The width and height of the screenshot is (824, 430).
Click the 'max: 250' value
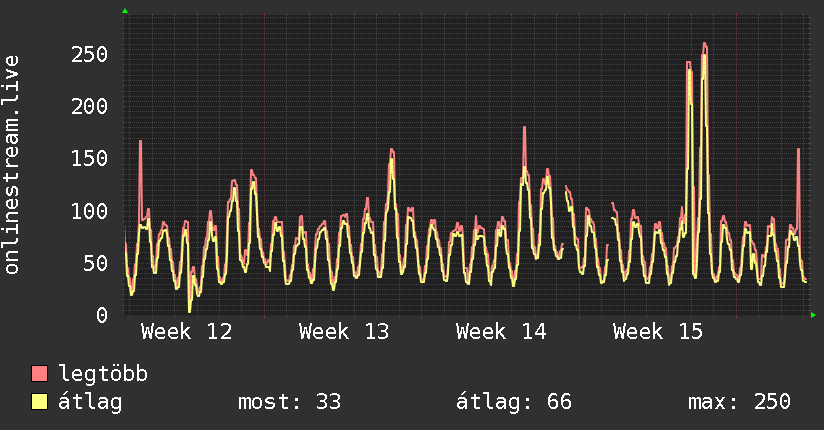pos(739,402)
